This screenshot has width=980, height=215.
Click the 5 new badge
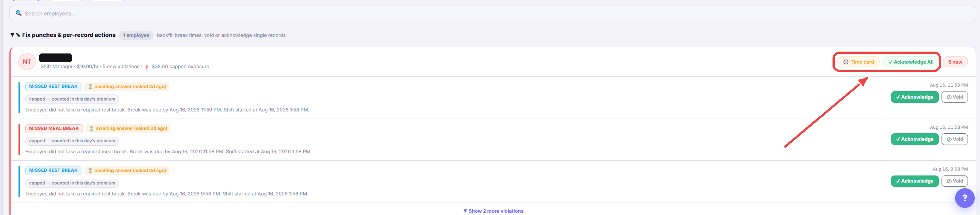pyautogui.click(x=955, y=62)
